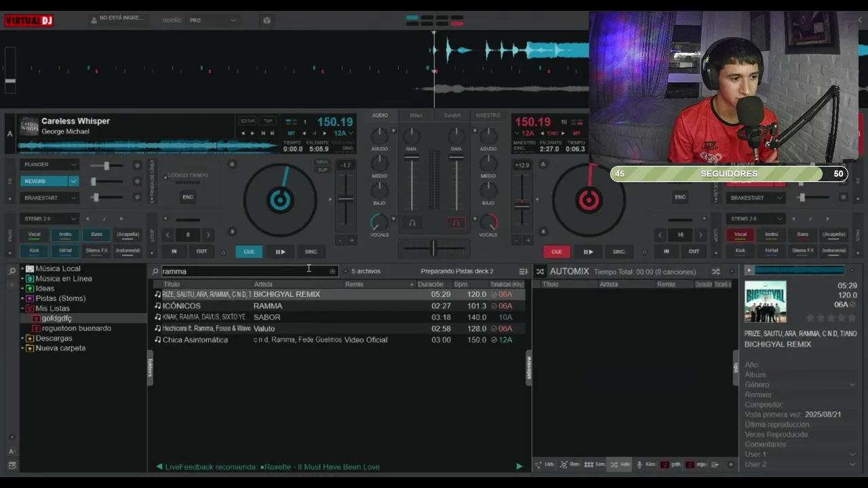Click the left deck REVERB effect settings gear icon

tap(137, 181)
